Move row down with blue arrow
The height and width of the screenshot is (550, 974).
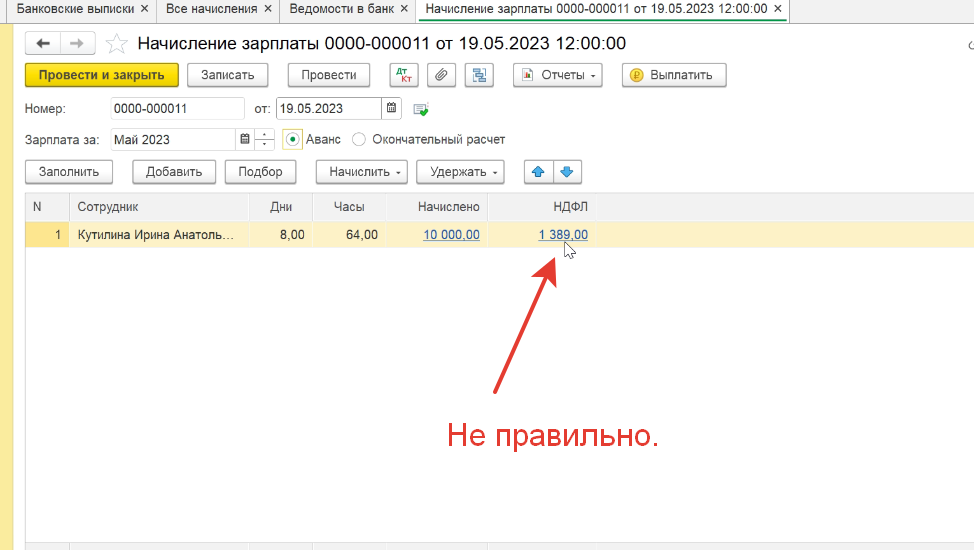pos(567,172)
